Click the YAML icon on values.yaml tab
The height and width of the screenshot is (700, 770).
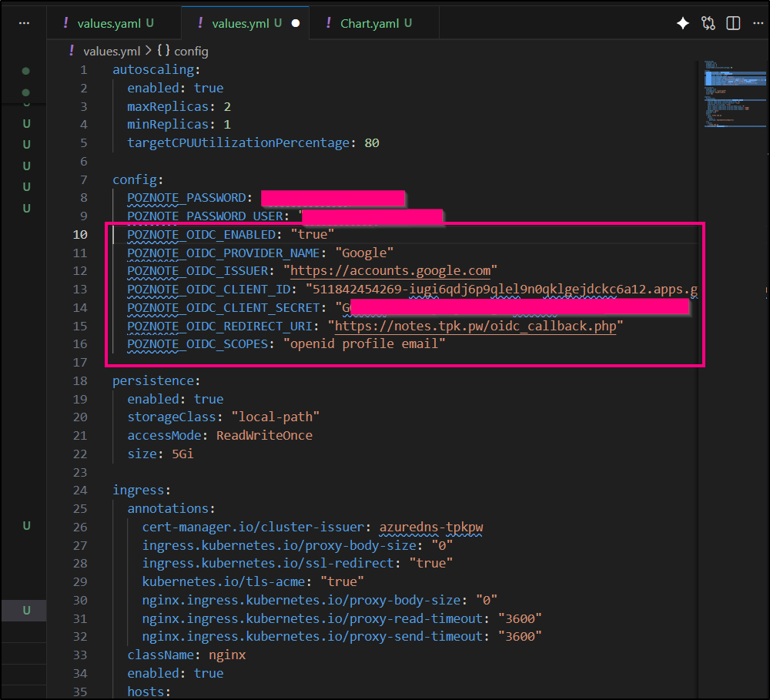click(x=66, y=23)
